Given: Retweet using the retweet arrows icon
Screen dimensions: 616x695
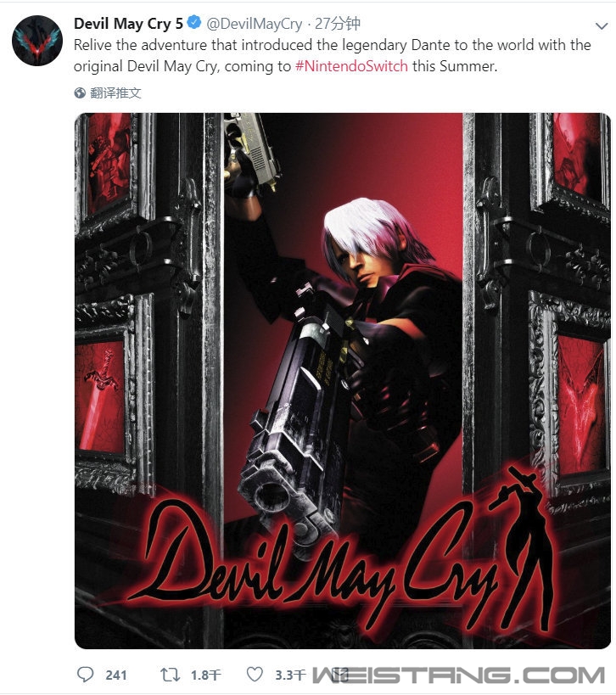Looking at the screenshot, I should click(170, 675).
